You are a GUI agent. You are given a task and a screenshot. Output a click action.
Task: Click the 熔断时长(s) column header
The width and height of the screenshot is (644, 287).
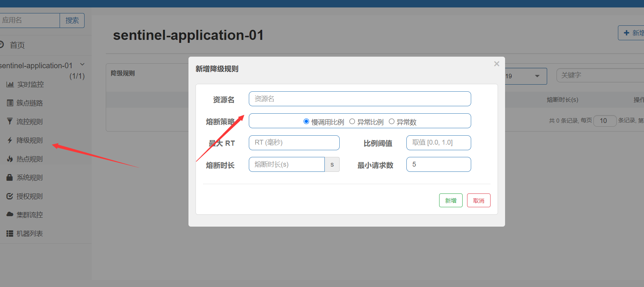pyautogui.click(x=562, y=100)
